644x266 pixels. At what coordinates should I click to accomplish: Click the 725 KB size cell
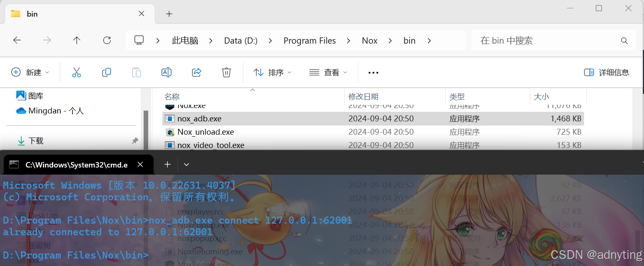coord(569,132)
